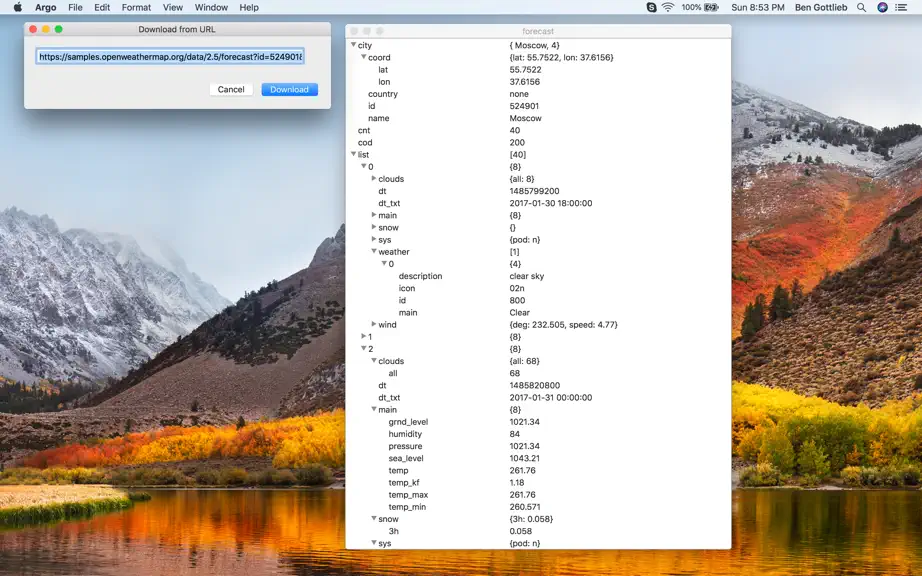Click the URL text field
The width and height of the screenshot is (922, 576).
pos(170,56)
